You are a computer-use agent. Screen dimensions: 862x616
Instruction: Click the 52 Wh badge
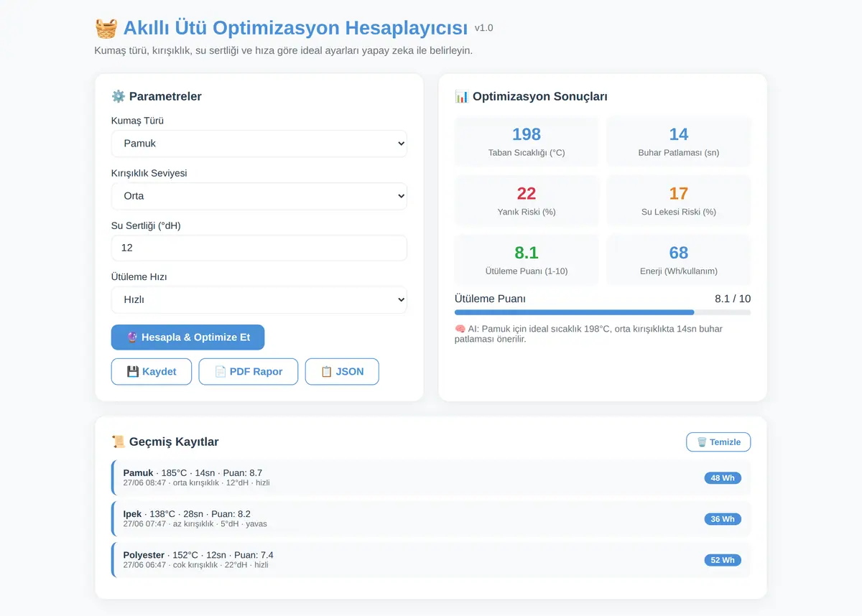(x=723, y=560)
